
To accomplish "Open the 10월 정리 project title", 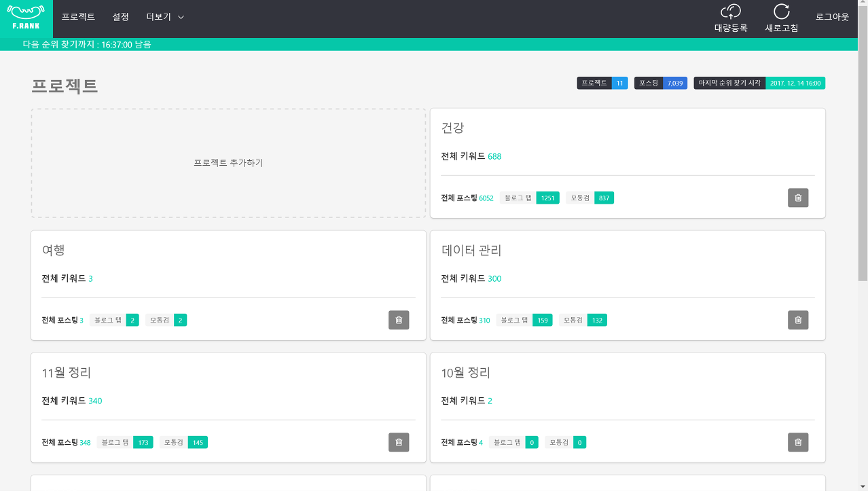I will (466, 372).
